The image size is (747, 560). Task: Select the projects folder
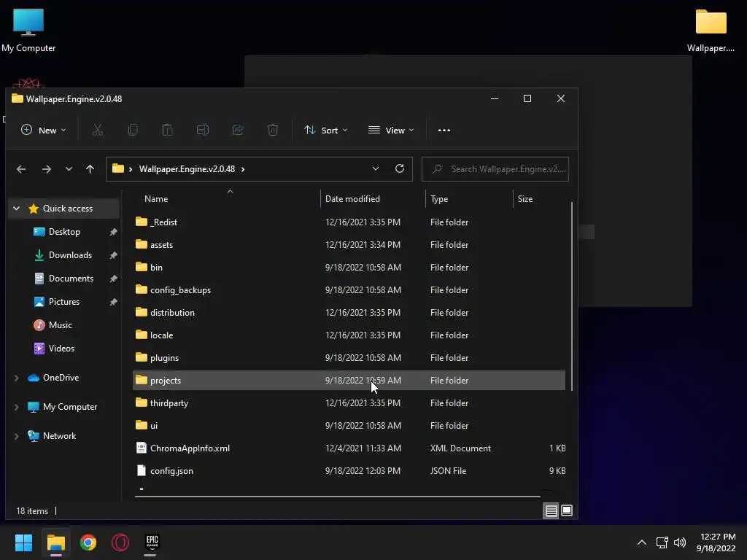[349, 381]
